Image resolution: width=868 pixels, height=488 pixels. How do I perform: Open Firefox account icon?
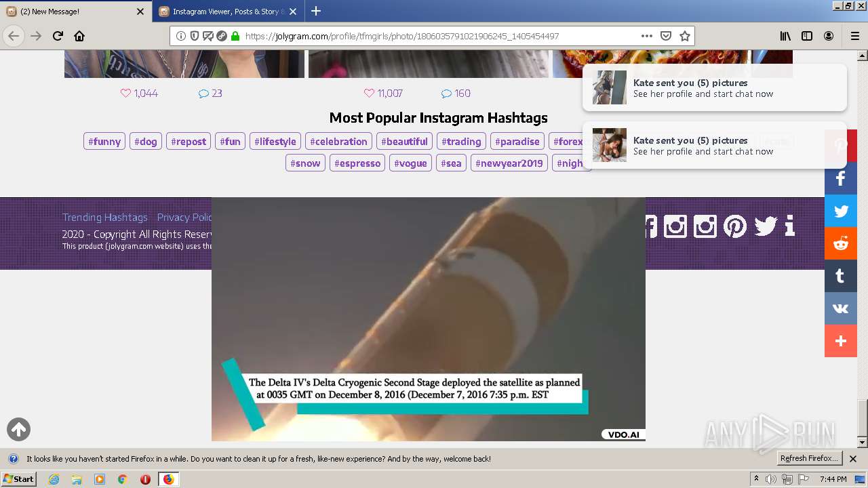829,36
